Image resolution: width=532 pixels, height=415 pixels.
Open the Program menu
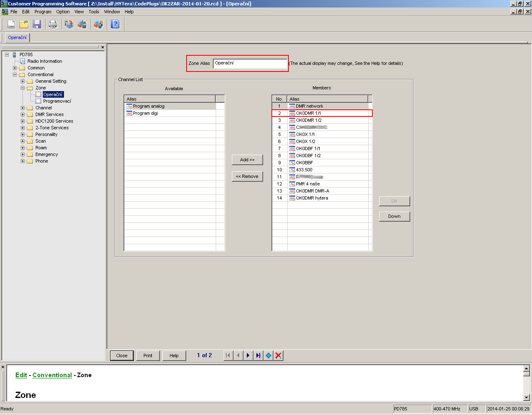point(43,12)
